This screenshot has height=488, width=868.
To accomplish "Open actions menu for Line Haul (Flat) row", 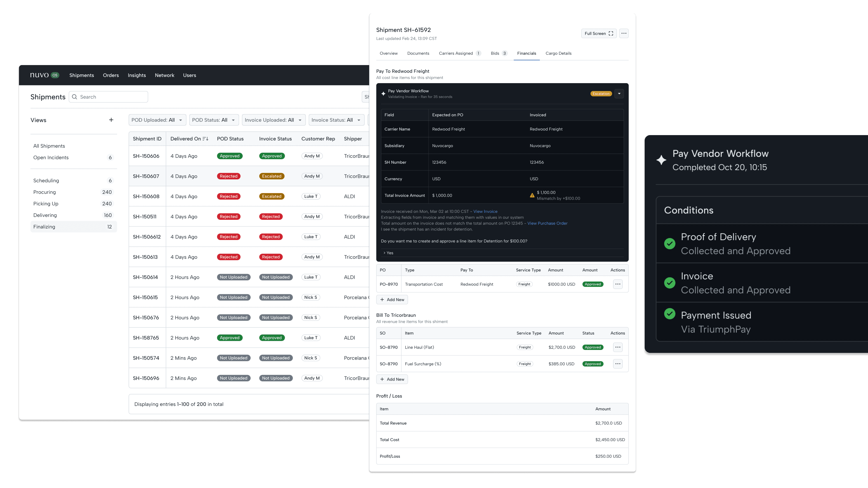I will [x=618, y=347].
